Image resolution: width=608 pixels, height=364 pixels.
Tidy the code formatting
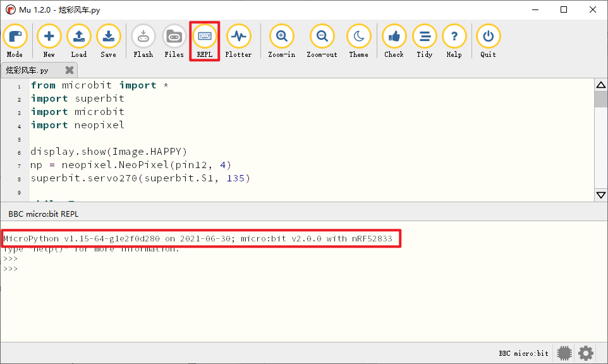click(x=425, y=40)
